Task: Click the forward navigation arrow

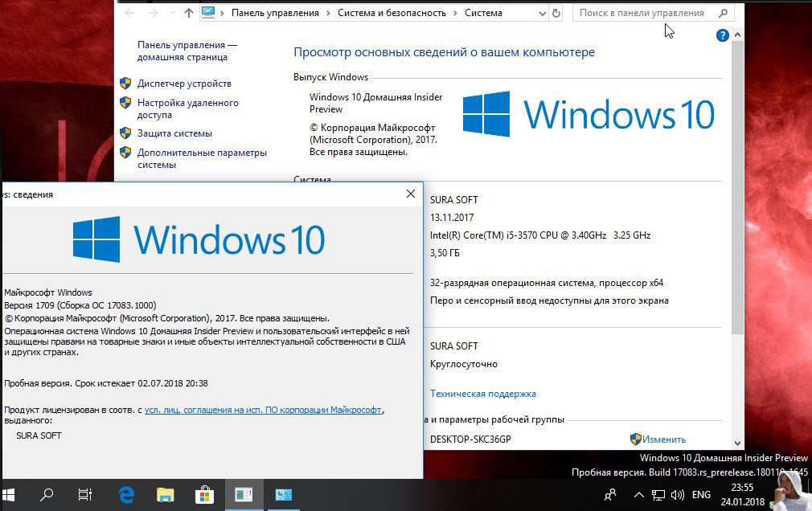Action: coord(154,13)
